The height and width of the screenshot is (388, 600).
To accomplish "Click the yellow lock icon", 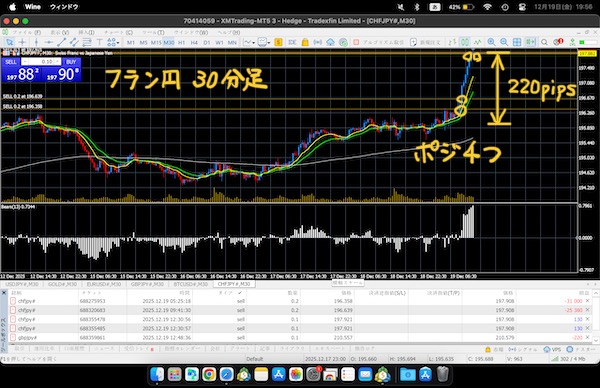I will coord(305,42).
